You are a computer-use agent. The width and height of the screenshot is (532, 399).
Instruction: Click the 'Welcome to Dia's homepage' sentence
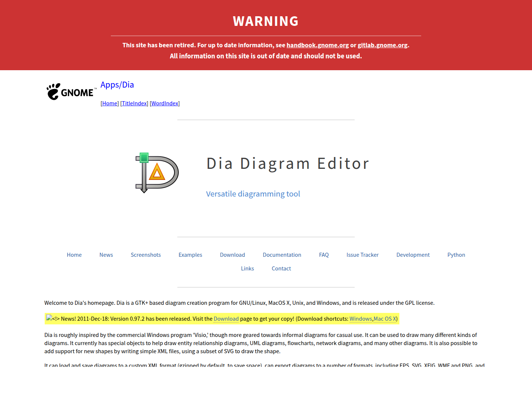(239, 303)
